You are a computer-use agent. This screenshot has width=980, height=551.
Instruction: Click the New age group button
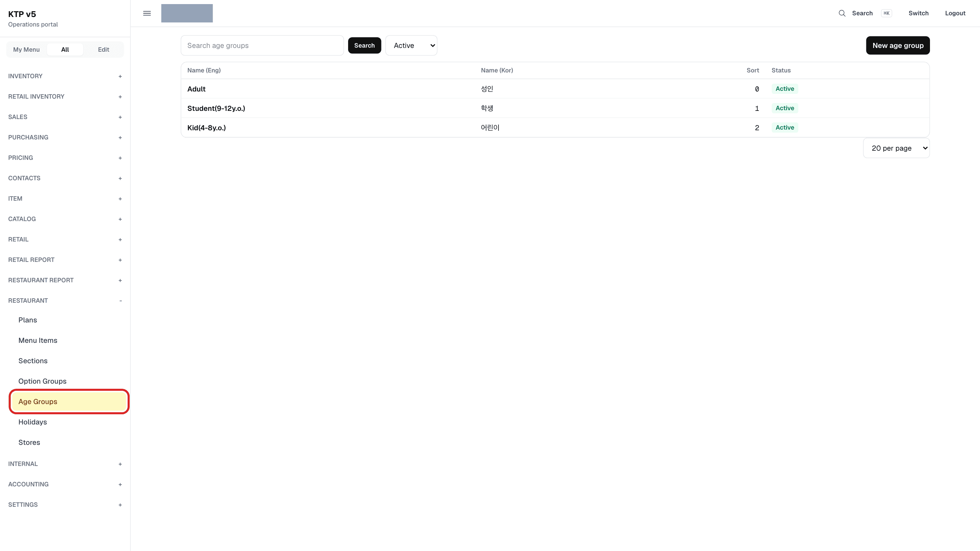(898, 46)
